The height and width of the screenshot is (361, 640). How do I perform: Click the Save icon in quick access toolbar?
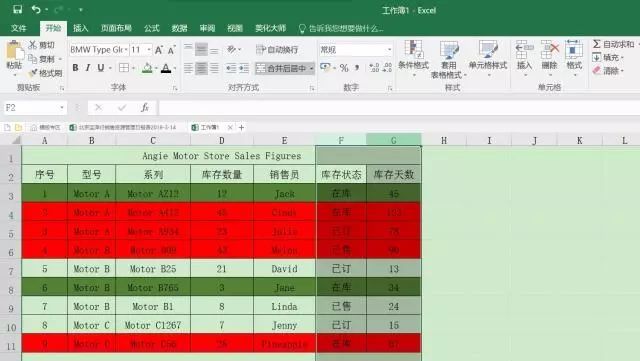[x=18, y=9]
